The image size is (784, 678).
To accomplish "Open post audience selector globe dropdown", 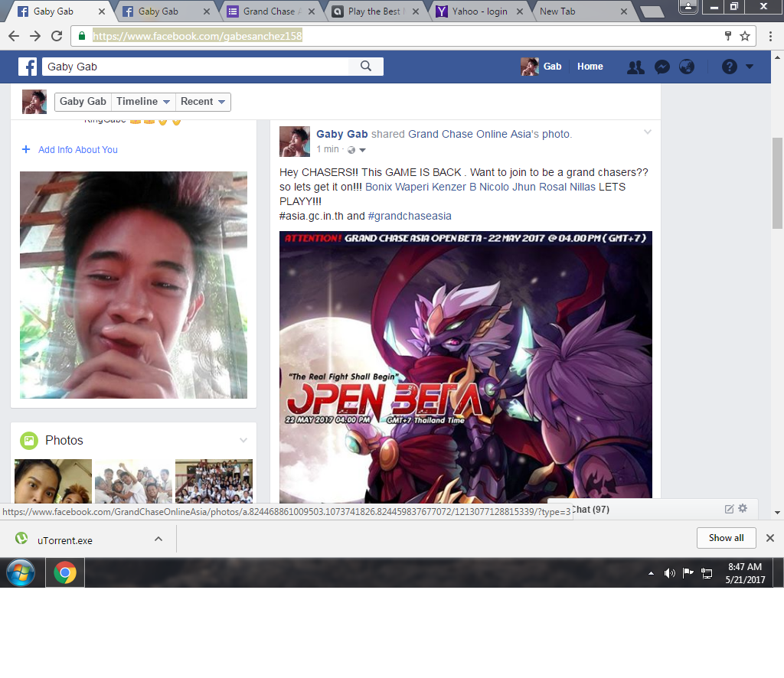I will pos(357,150).
